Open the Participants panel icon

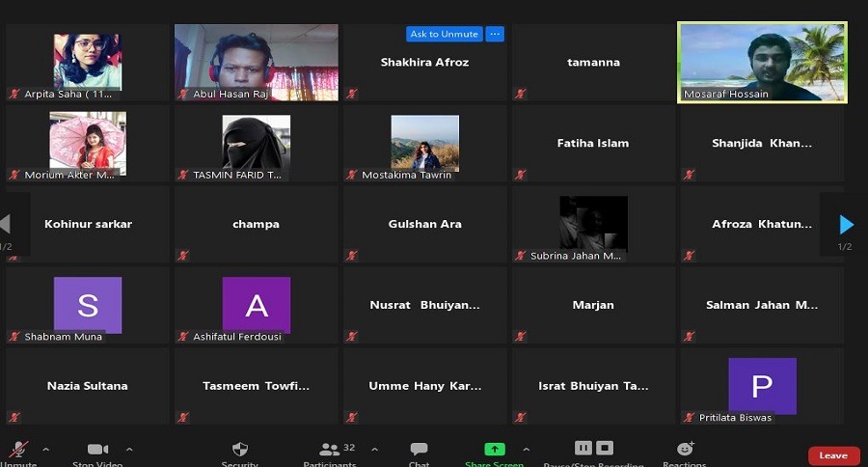[x=329, y=450]
